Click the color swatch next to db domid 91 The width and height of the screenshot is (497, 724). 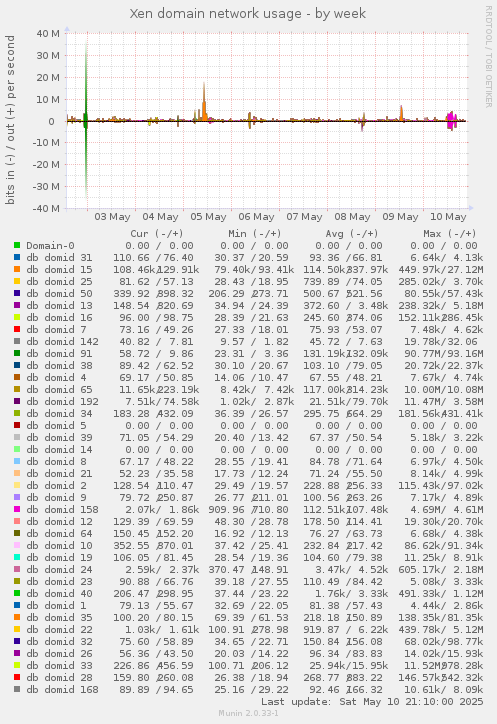pyautogui.click(x=17, y=354)
